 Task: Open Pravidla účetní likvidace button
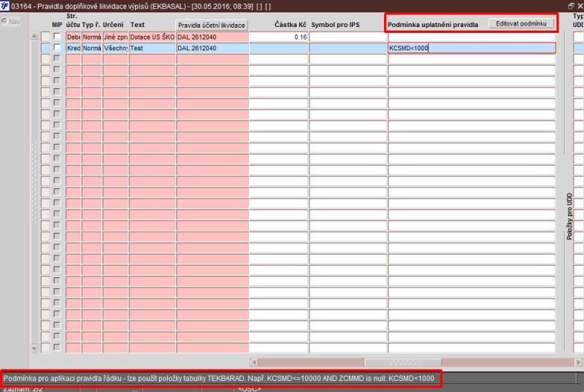coord(212,25)
